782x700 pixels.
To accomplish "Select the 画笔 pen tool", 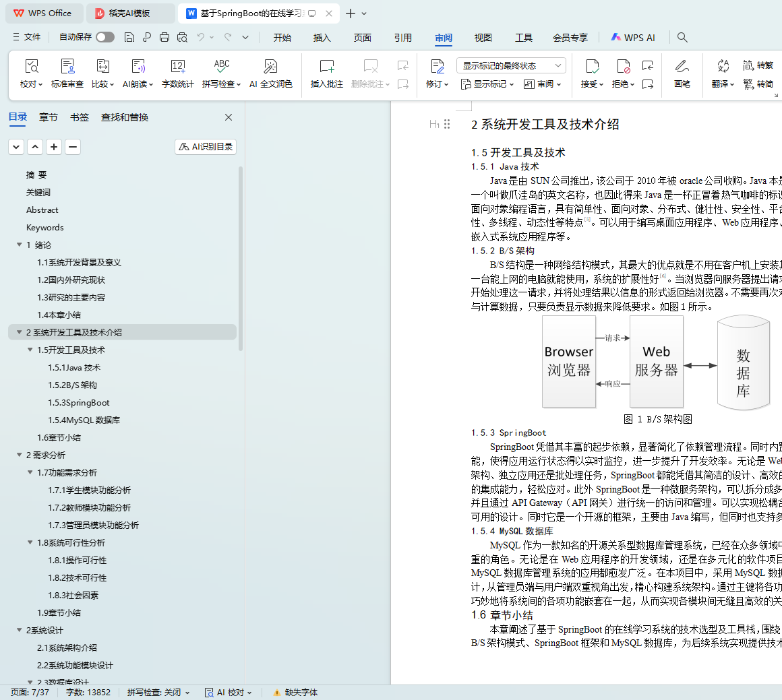I will [682, 67].
